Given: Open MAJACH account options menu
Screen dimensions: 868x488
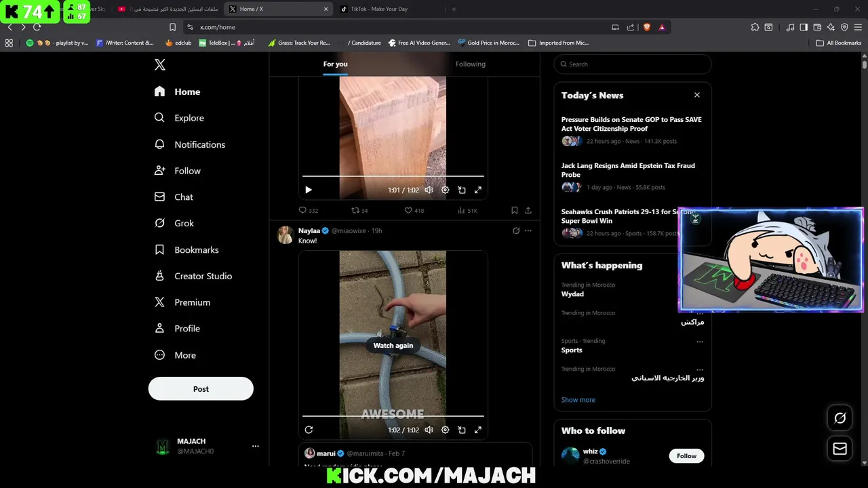Looking at the screenshot, I should tap(255, 446).
